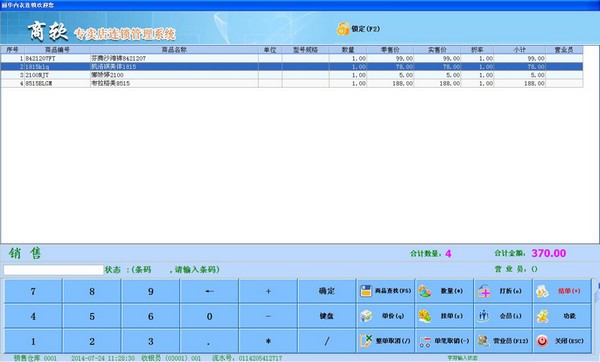Click the 锁定 (F2) lock icon
Viewport: 600px width, 362px height.
342,29
